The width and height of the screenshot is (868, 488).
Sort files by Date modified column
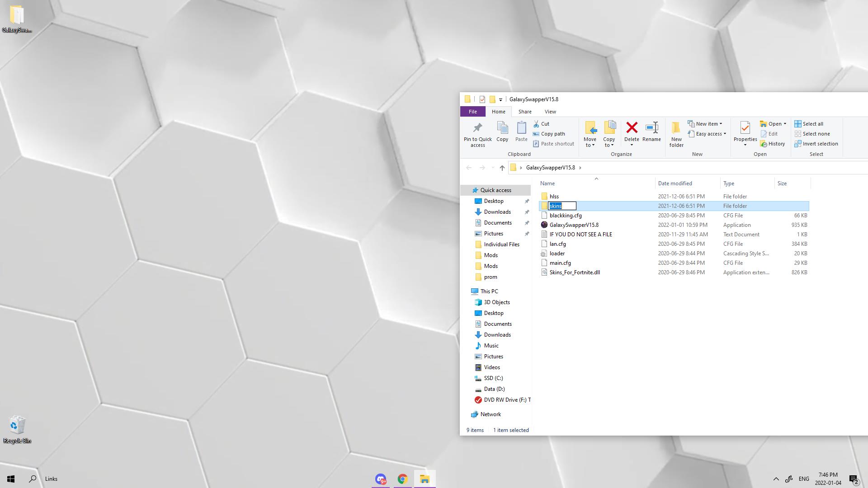pos(675,183)
